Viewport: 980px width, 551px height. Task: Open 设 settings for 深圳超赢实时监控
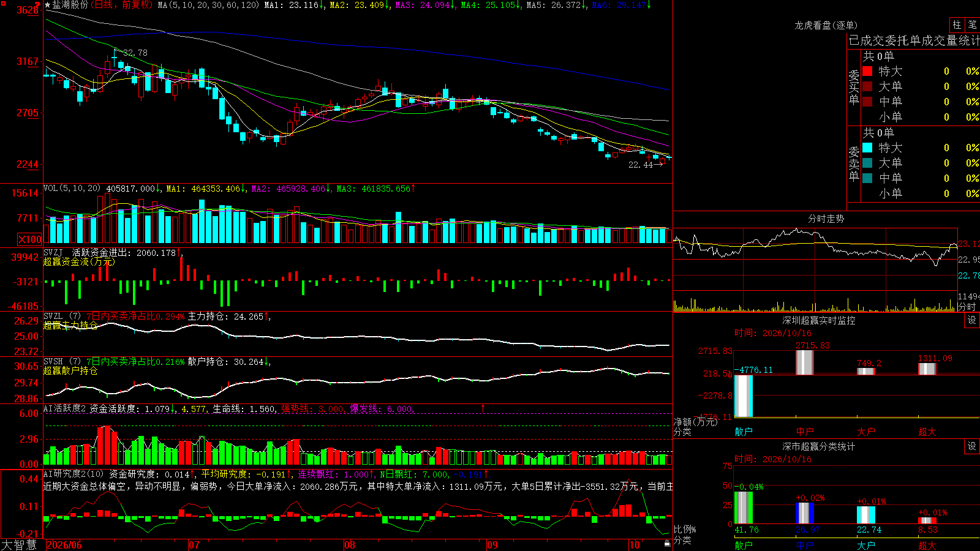[972, 320]
